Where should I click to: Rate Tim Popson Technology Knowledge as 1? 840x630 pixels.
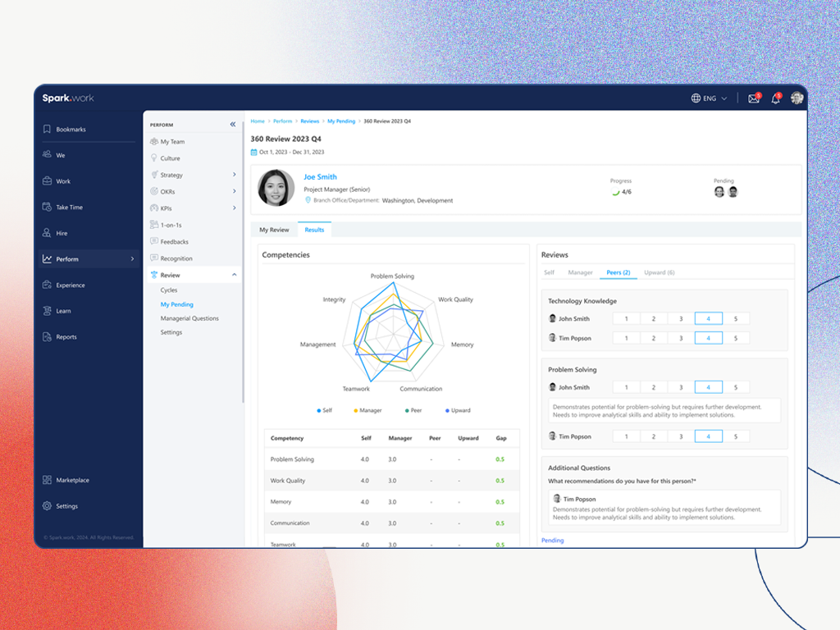coord(626,338)
